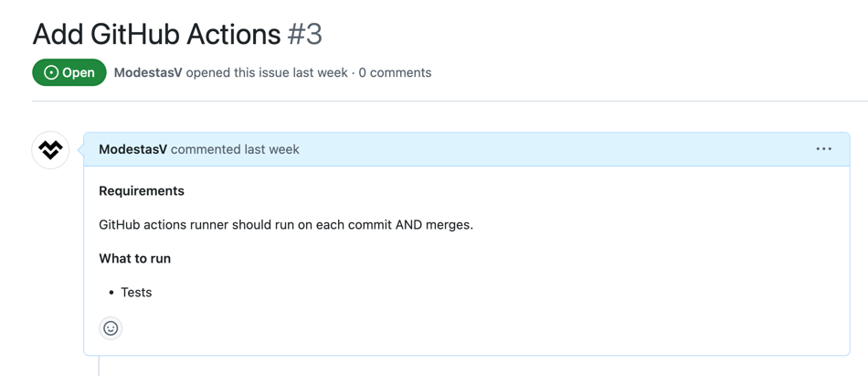Open ModestasV's profile from the issue header
The width and height of the screenshot is (868, 376).
[148, 72]
